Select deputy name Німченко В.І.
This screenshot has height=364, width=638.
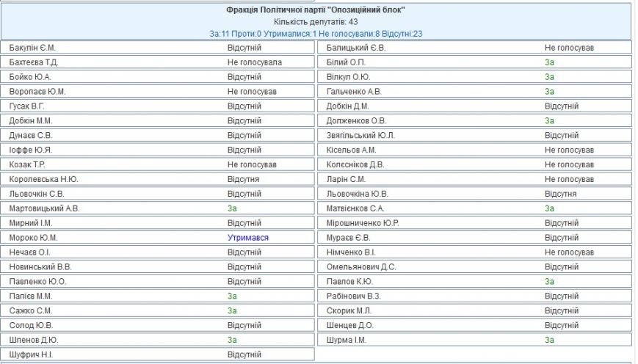pyautogui.click(x=351, y=253)
